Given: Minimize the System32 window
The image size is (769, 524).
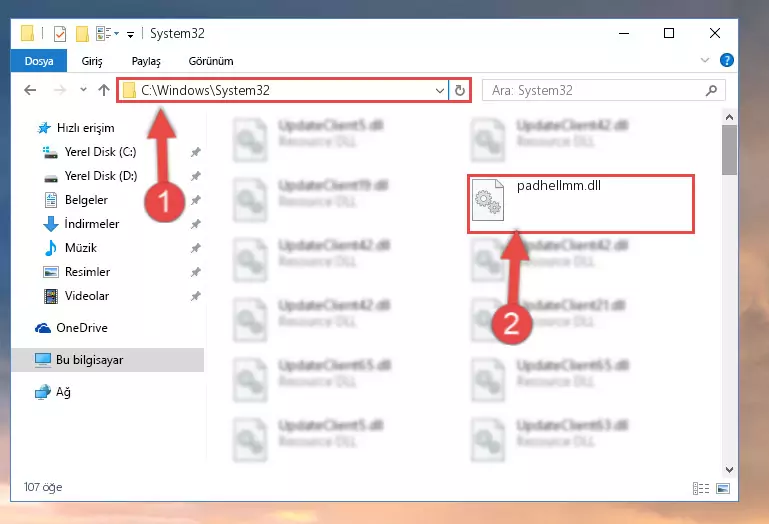Looking at the screenshot, I should click(x=624, y=33).
